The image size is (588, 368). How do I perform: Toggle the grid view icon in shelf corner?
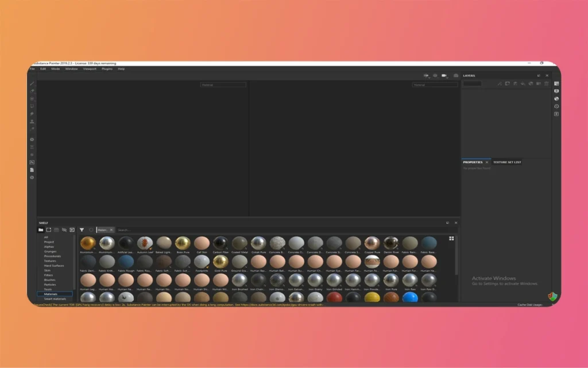coord(452,238)
